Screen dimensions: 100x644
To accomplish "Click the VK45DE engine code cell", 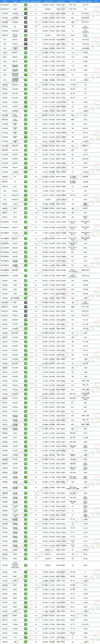I will tap(86, 182).
